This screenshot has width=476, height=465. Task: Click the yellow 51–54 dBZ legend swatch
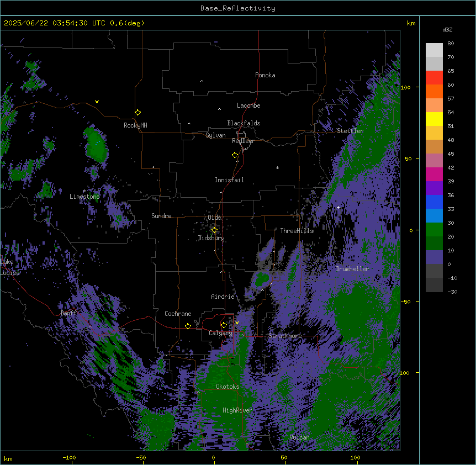pos(434,119)
